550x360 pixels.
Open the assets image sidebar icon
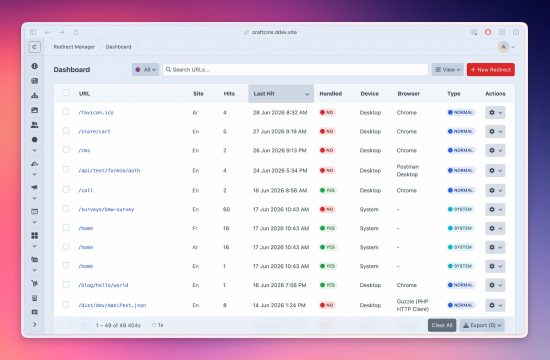point(34,110)
